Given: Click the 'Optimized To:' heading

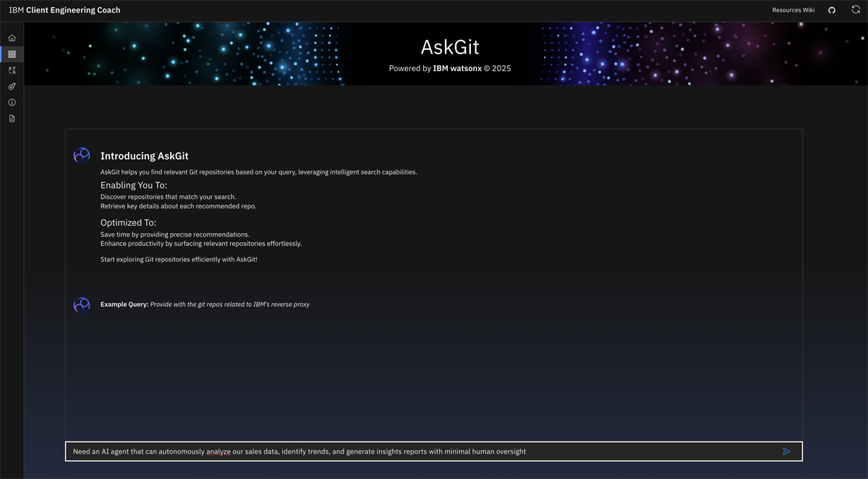Looking at the screenshot, I should [x=128, y=223].
